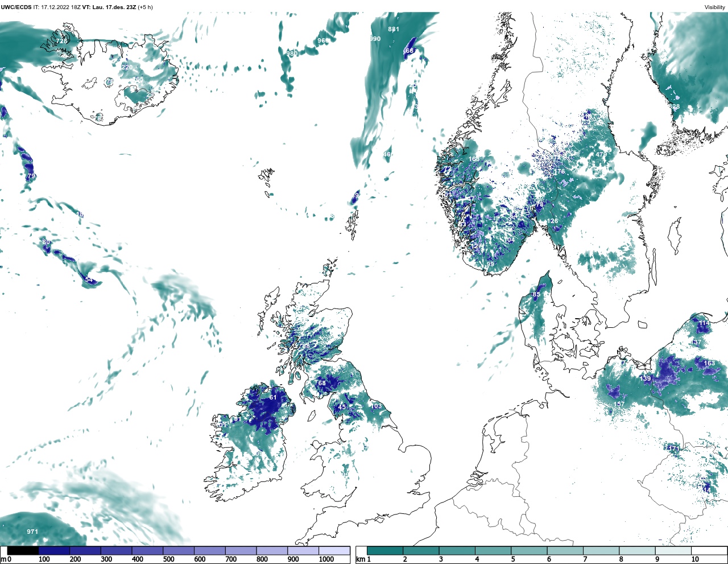This screenshot has width=728, height=564.
Task: Click the '126' value near the Oslo fjord
Action: pos(552,221)
